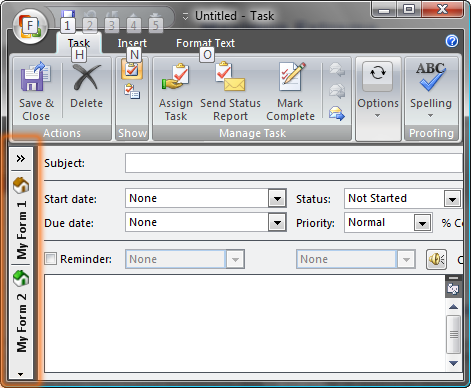Viewport: 471px width, 388px height.
Task: Open the Priority Normal dropdown
Action: (x=422, y=223)
